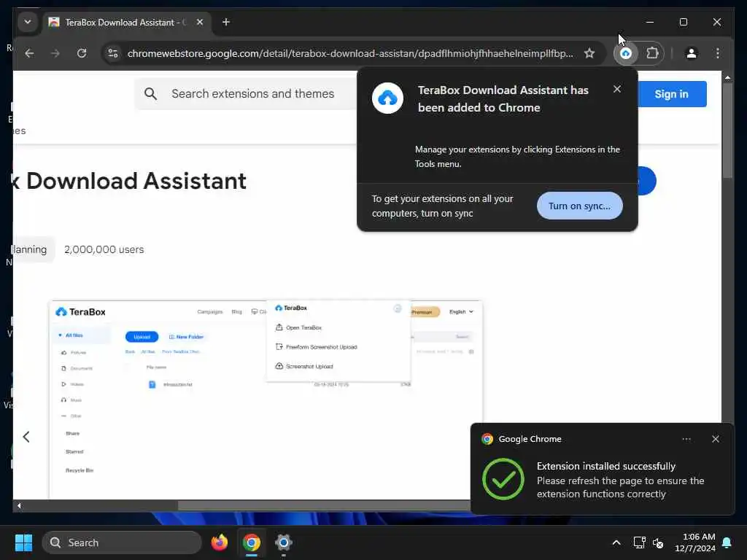
Task: Reload the Chrome Web Store page
Action: [82, 53]
